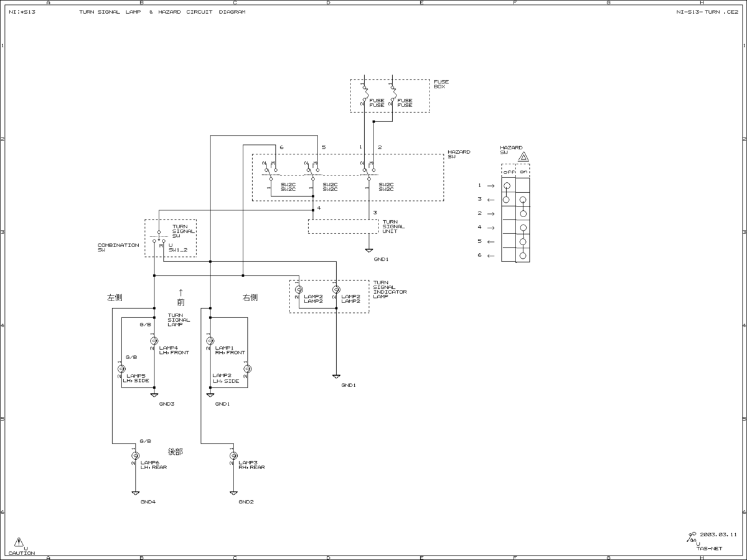
Task: Click the author stamp icon beside the date
Action: click(692, 536)
